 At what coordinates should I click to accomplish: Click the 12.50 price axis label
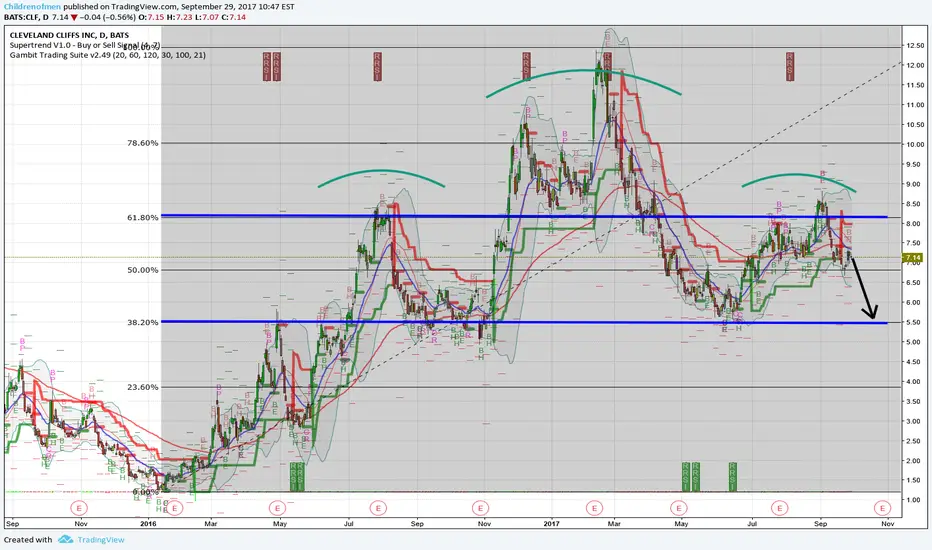click(x=915, y=46)
